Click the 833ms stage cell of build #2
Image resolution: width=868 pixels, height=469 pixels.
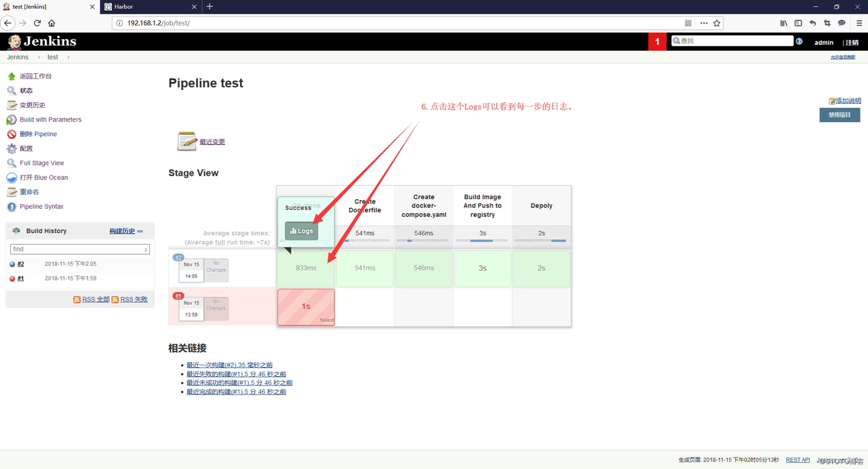click(306, 268)
